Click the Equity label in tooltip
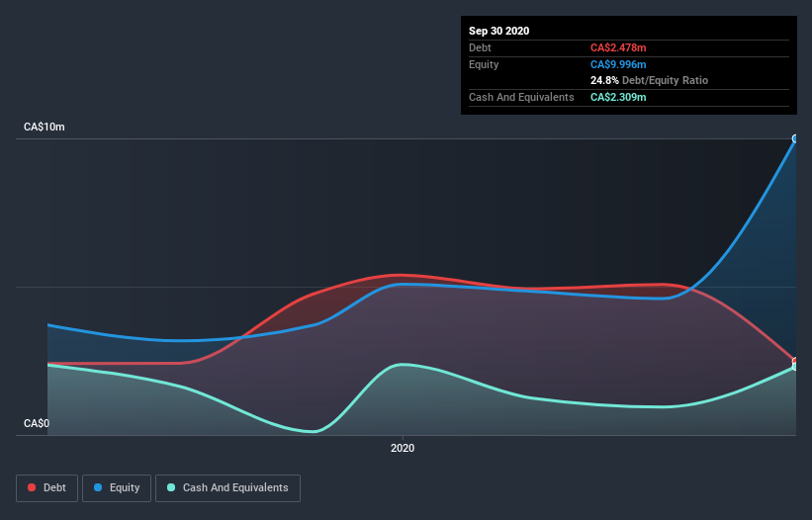 (x=484, y=64)
